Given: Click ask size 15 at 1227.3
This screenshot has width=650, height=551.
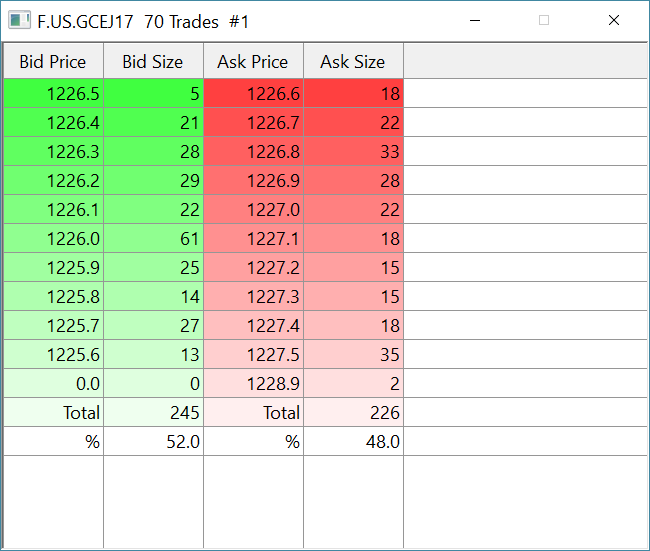Looking at the screenshot, I should pos(353,296).
